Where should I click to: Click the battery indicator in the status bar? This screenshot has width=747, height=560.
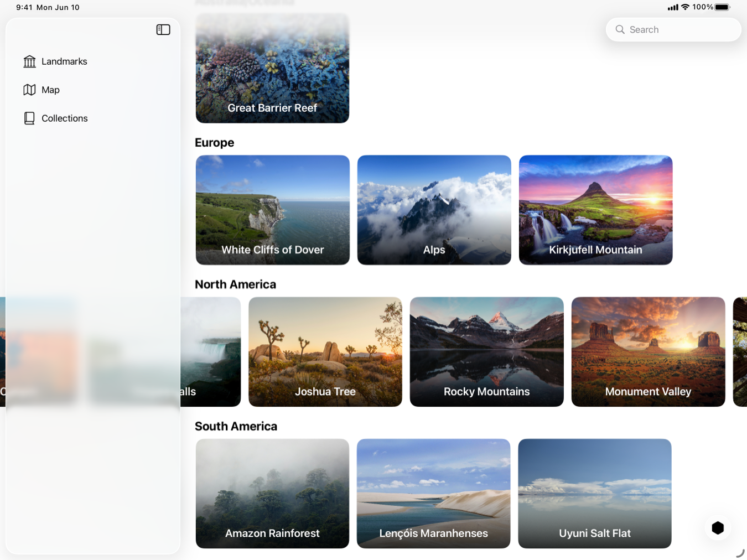(721, 7)
